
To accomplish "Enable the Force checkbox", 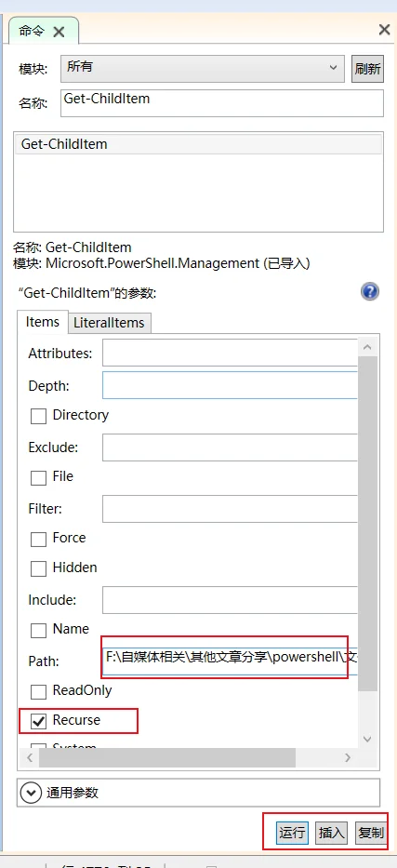I will tap(38, 540).
